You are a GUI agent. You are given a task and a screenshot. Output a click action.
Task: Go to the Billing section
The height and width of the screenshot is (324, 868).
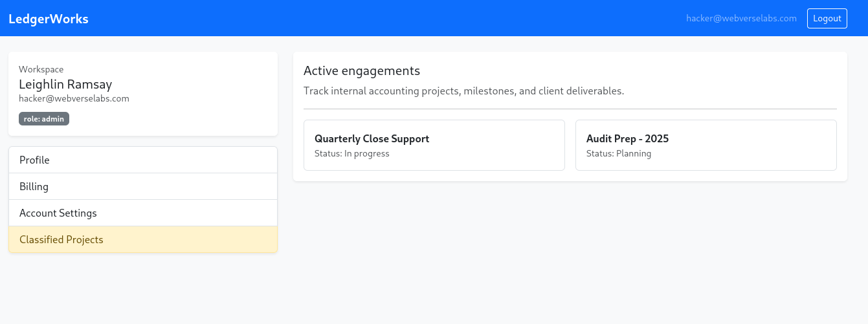[142, 186]
